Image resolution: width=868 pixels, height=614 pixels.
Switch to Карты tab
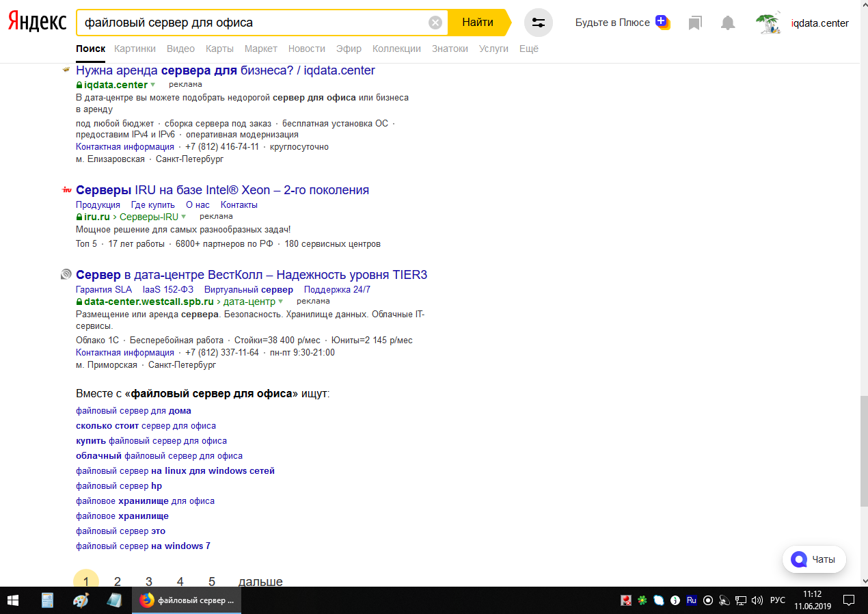[219, 49]
